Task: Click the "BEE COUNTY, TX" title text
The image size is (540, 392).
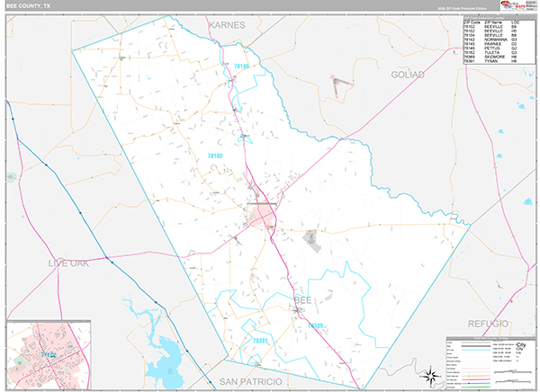Action: (28, 6)
